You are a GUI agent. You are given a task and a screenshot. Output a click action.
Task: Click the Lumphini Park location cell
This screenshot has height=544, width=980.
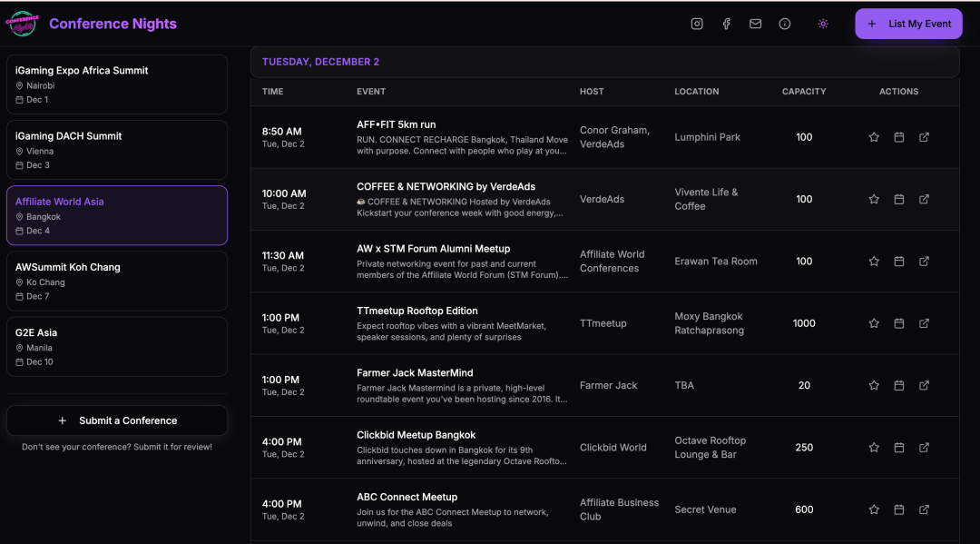[707, 137]
